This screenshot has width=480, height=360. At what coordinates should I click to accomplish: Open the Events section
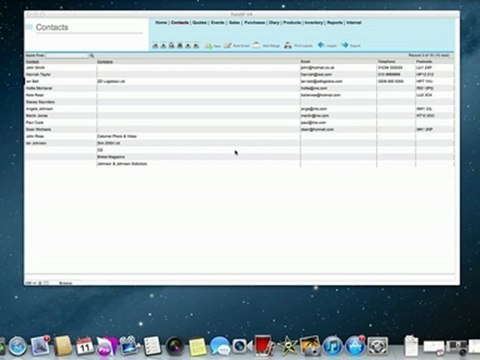(217, 23)
